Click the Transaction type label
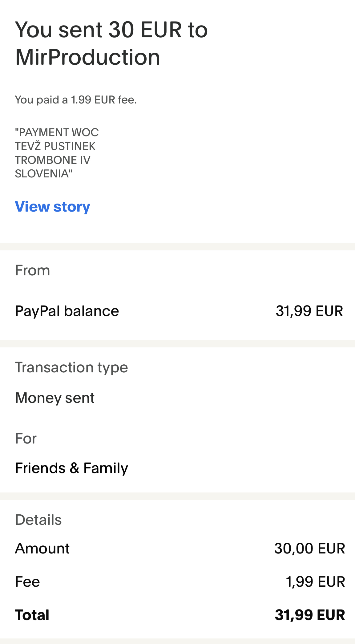The width and height of the screenshot is (355, 644). click(x=71, y=367)
